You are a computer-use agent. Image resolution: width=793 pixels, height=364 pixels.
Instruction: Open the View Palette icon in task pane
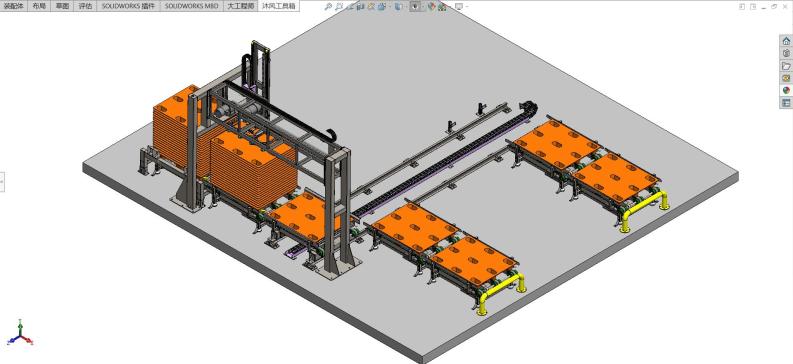(x=786, y=78)
